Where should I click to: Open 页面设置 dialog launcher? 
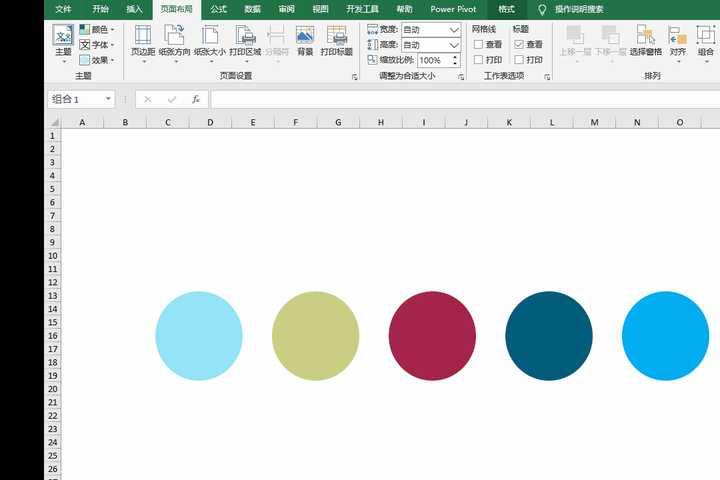pos(354,77)
